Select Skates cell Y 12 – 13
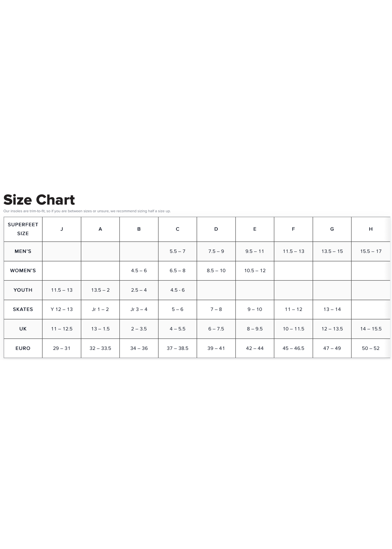 [61, 309]
